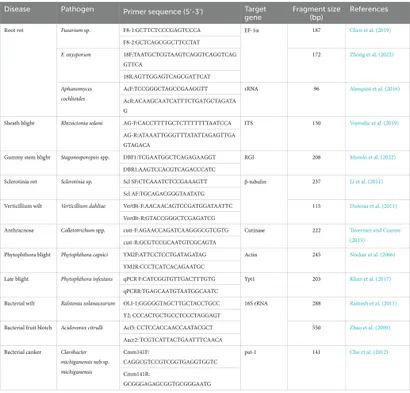Select the rRNA target gene cell
Screen dimensions: 410x393
pyautogui.click(x=251, y=89)
